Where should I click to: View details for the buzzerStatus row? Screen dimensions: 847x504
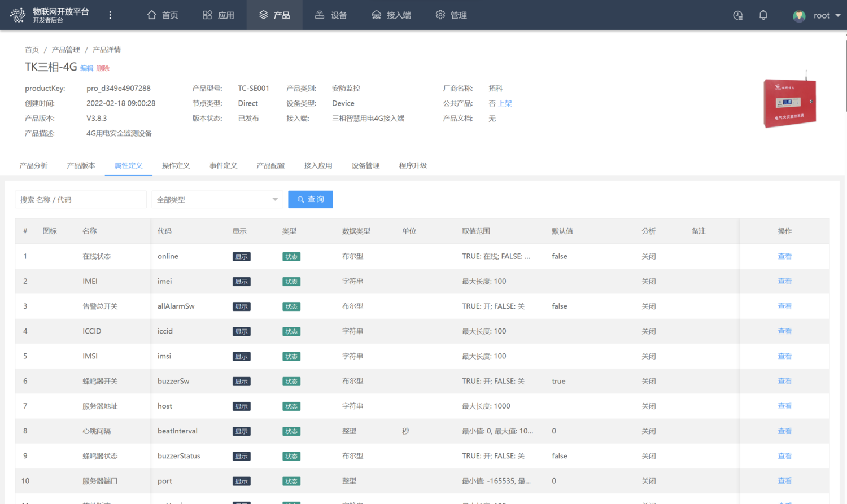(x=784, y=455)
